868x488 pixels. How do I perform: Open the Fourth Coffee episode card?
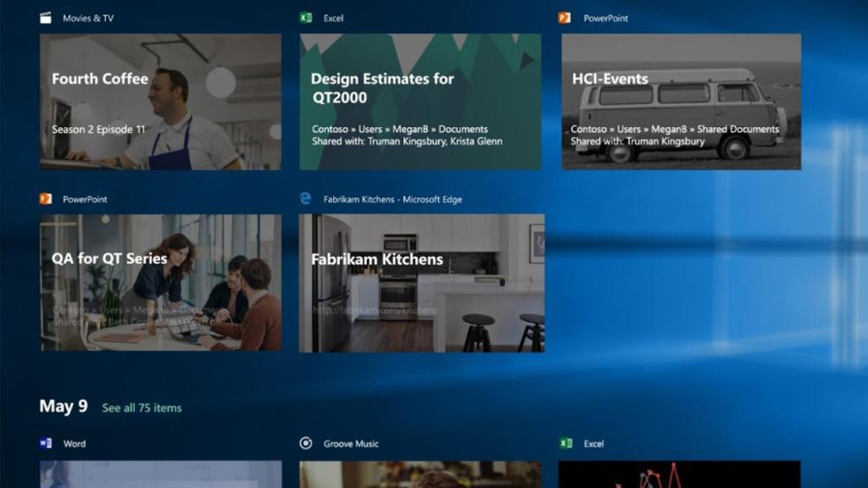point(161,102)
